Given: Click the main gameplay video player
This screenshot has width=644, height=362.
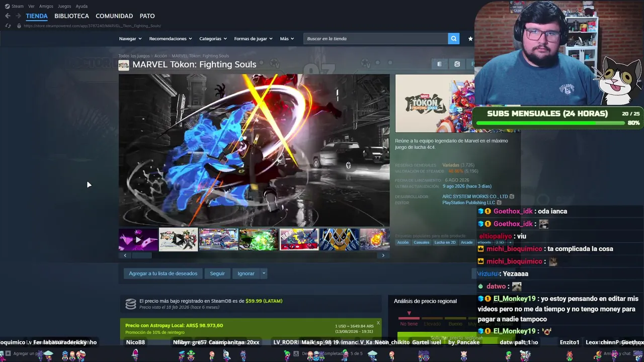Looking at the screenshot, I should [254, 150].
